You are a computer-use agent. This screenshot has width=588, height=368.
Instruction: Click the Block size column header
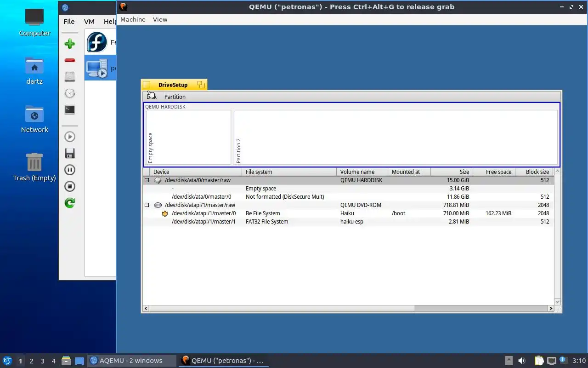(x=534, y=172)
